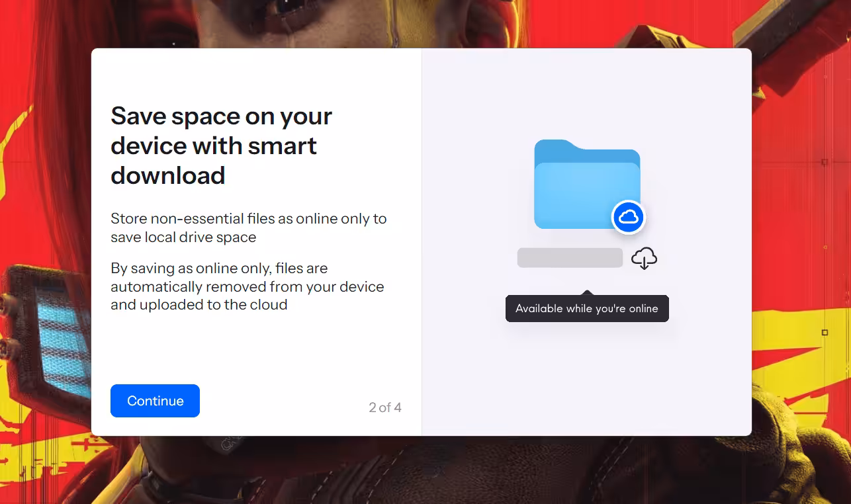The width and height of the screenshot is (851, 504).
Task: Click the word 'download' in the heading
Action: (x=168, y=175)
